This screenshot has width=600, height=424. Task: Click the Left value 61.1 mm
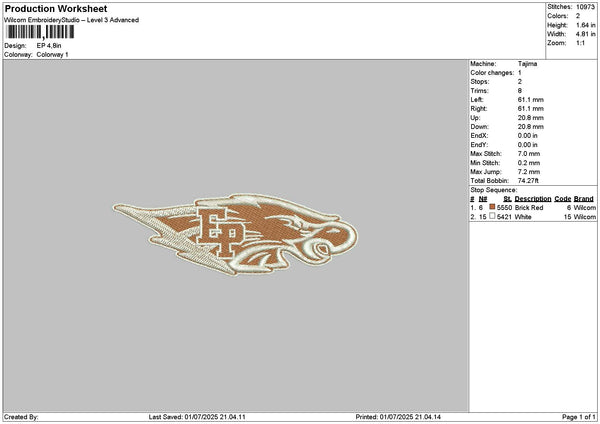pos(530,100)
